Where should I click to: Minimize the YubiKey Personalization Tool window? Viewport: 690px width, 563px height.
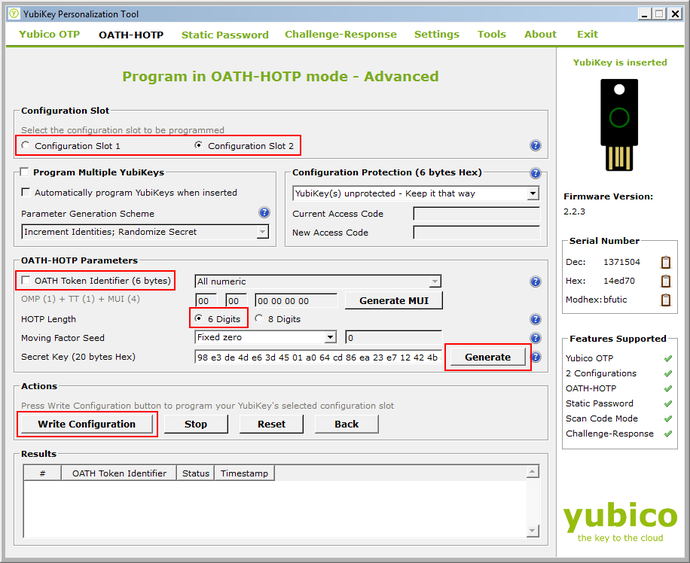(x=644, y=14)
